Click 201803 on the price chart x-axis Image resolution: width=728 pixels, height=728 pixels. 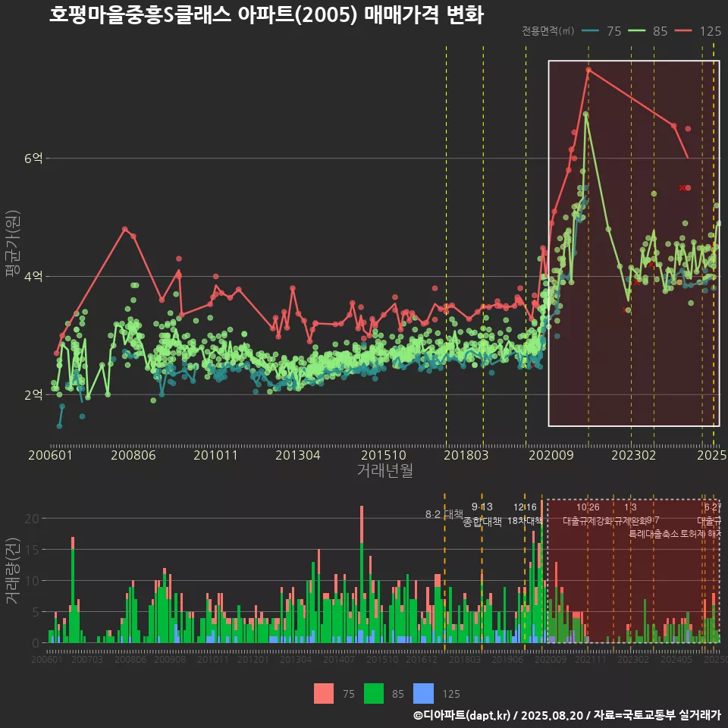coord(466,455)
